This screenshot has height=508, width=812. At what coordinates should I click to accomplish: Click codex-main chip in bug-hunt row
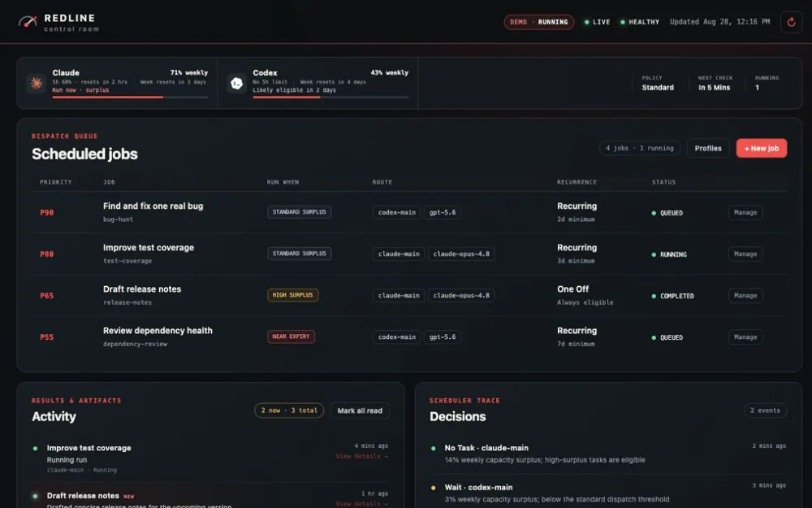(397, 212)
